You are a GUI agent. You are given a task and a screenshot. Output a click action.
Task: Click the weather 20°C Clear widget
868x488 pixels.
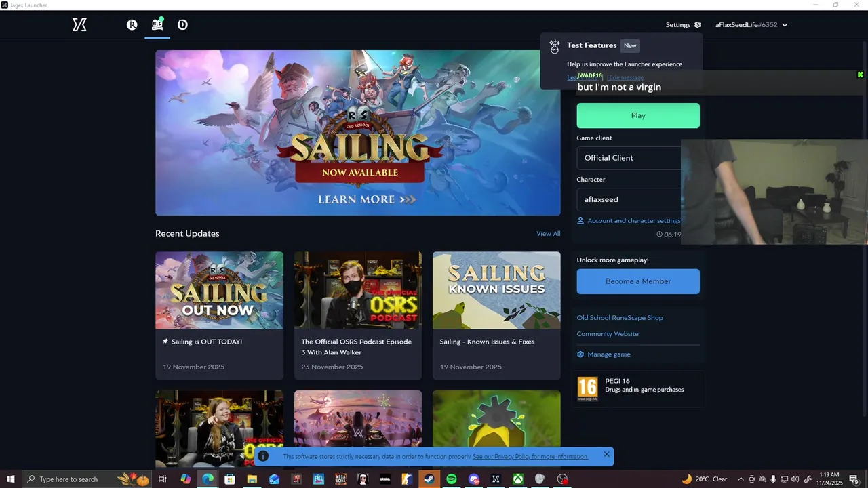coord(705,479)
